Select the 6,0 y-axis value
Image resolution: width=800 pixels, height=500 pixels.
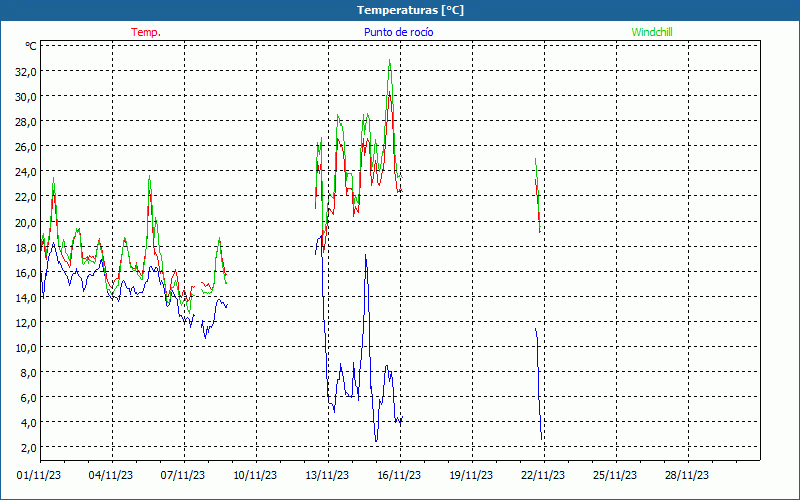coord(28,397)
